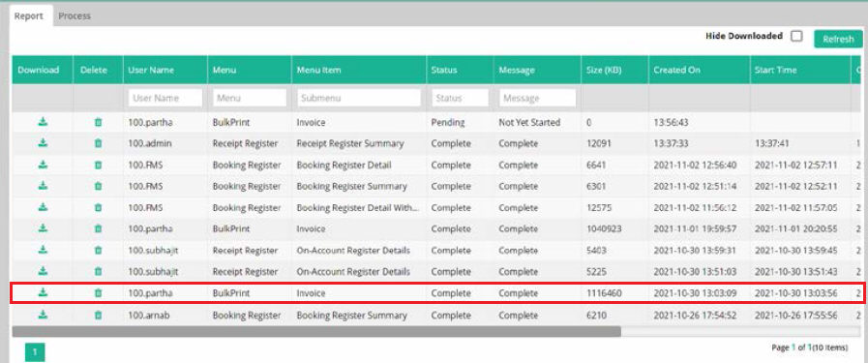Click the 'Pending' status cell
This screenshot has height=363, width=868.
tap(448, 122)
